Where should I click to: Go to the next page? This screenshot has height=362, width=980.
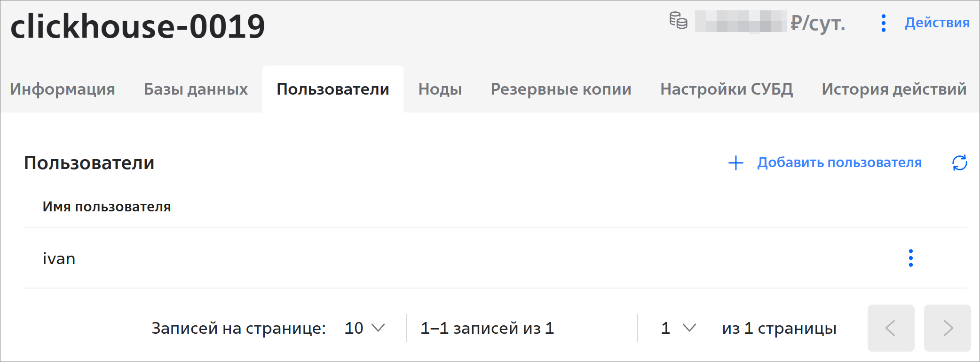click(x=947, y=328)
